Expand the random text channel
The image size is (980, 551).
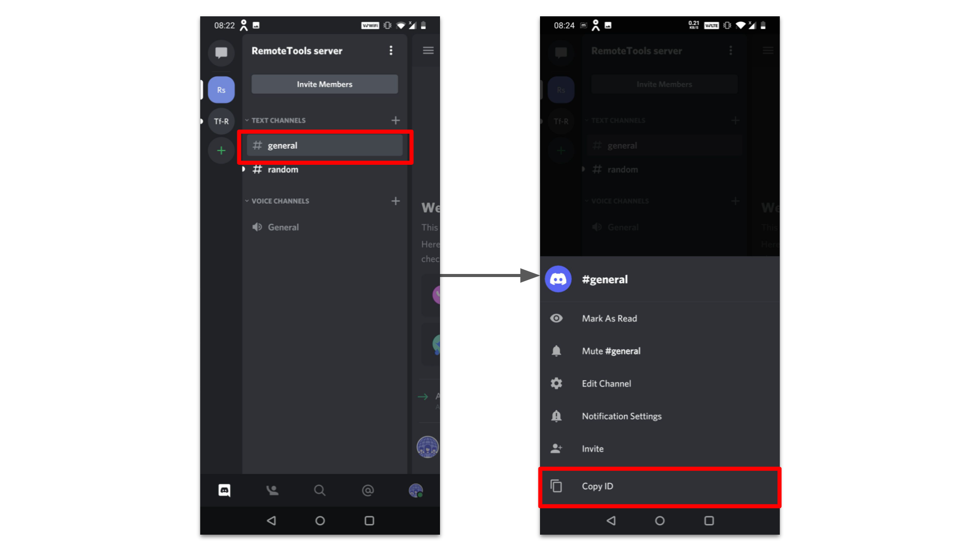(x=244, y=169)
